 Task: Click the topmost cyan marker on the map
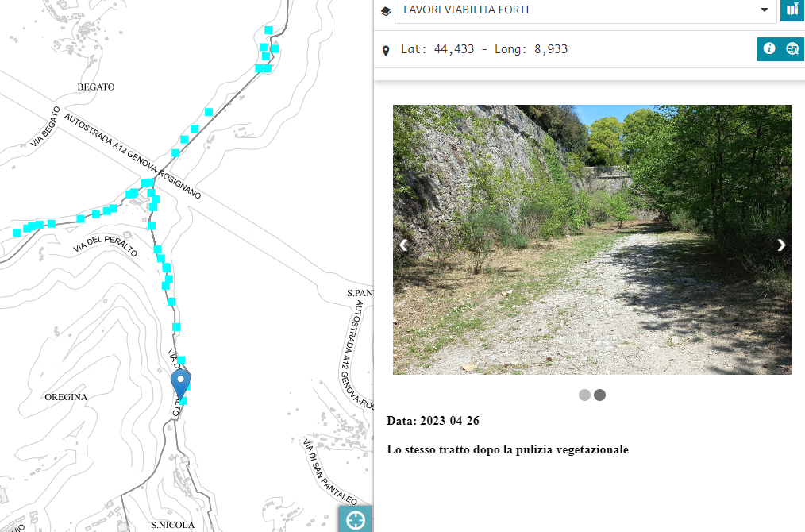point(268,30)
